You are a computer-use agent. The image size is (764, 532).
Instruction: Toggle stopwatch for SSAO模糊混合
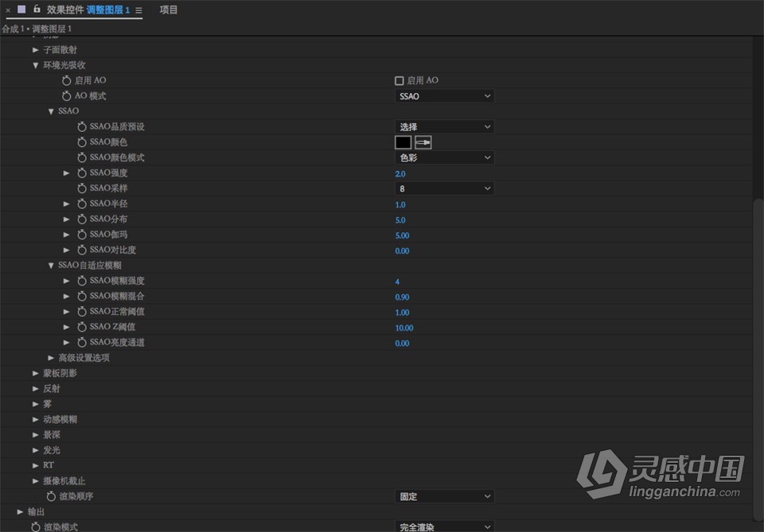[82, 296]
